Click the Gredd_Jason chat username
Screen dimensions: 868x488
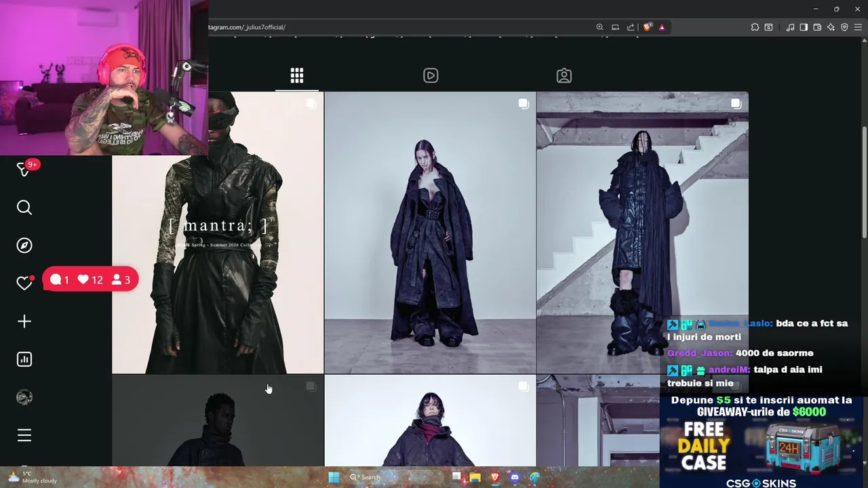(699, 353)
